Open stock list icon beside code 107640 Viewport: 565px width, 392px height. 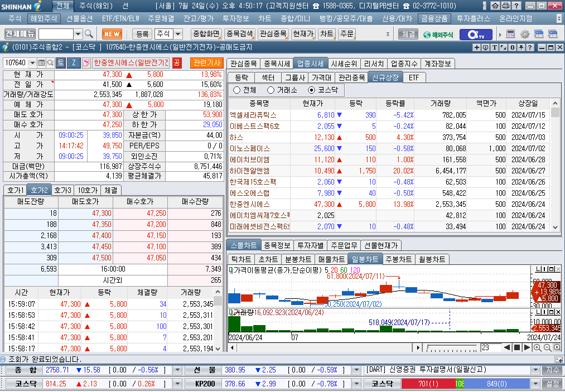tap(41, 62)
